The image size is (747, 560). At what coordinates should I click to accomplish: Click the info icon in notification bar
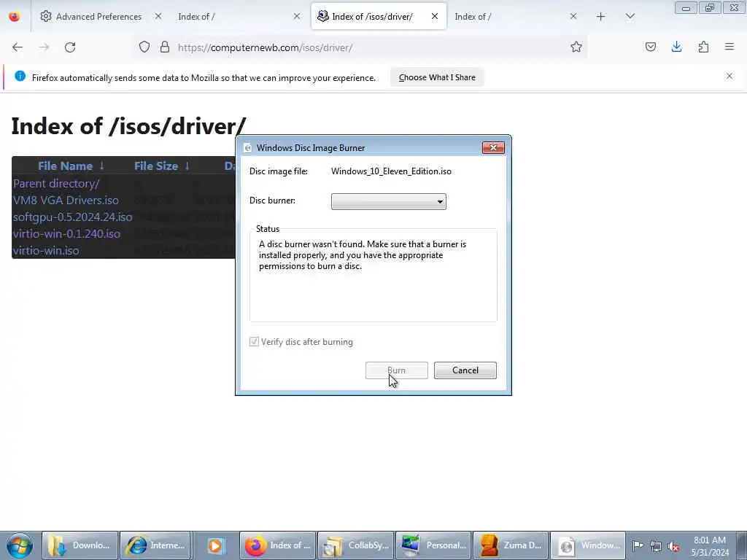20,76
